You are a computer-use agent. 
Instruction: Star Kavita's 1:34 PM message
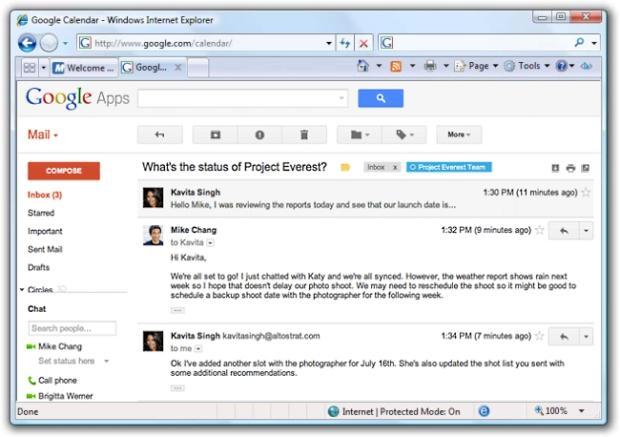click(x=539, y=336)
